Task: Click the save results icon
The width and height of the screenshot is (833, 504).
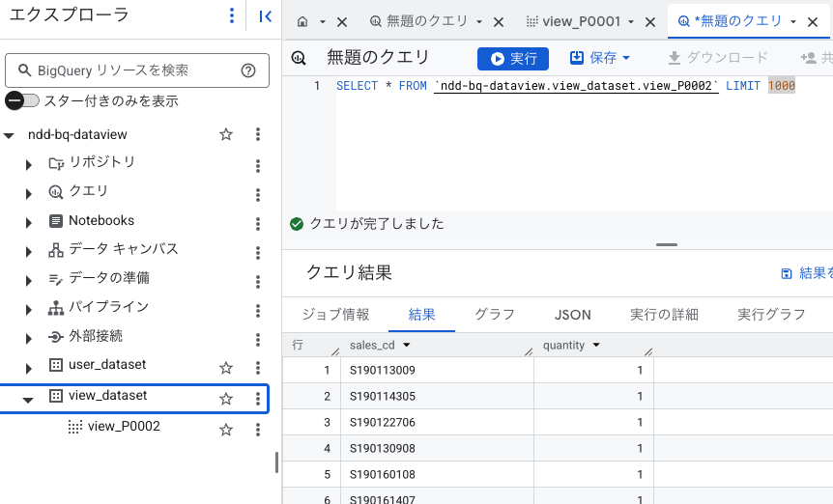Action: (x=787, y=274)
